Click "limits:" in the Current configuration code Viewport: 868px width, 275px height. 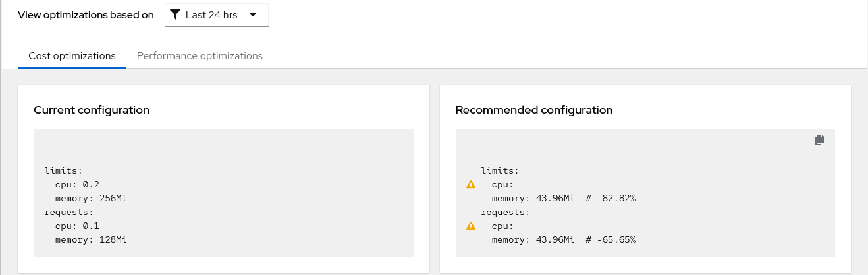63,170
